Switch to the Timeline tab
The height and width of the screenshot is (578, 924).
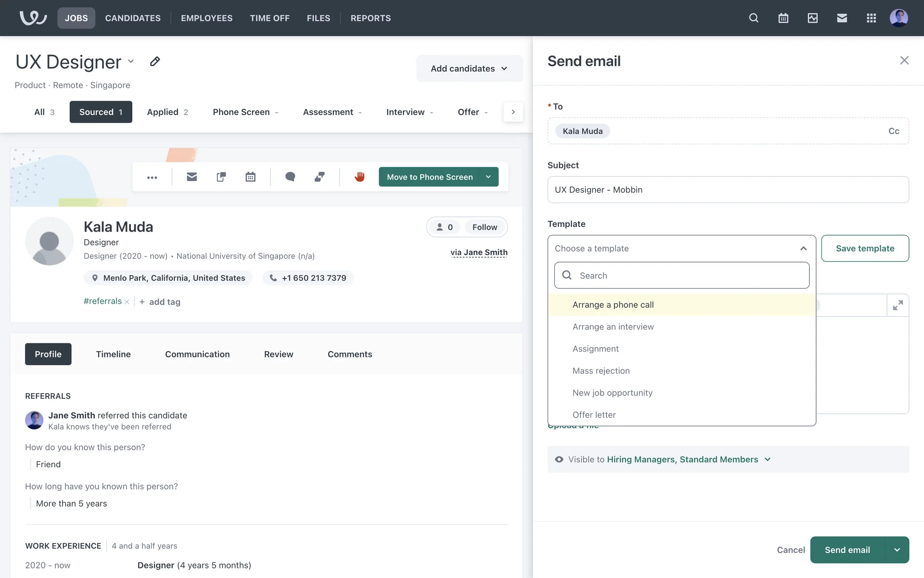[x=113, y=354]
